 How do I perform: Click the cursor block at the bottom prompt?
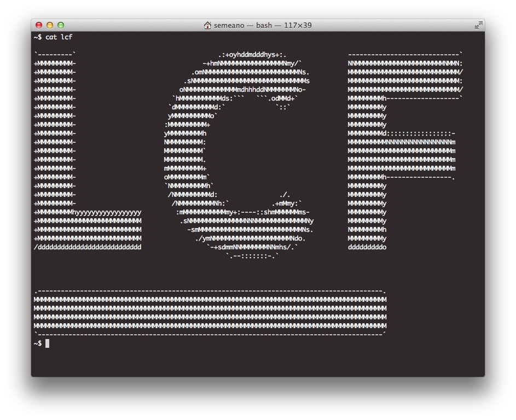pyautogui.click(x=48, y=343)
